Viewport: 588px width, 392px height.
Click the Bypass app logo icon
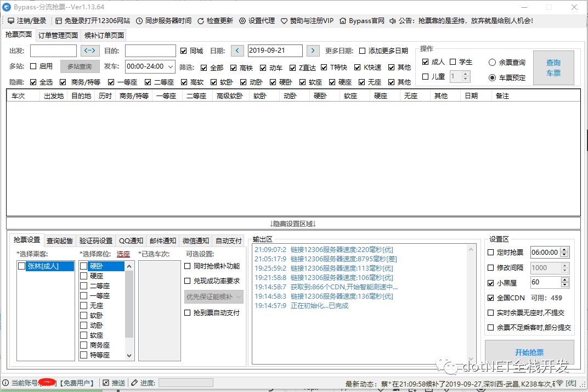click(7, 7)
